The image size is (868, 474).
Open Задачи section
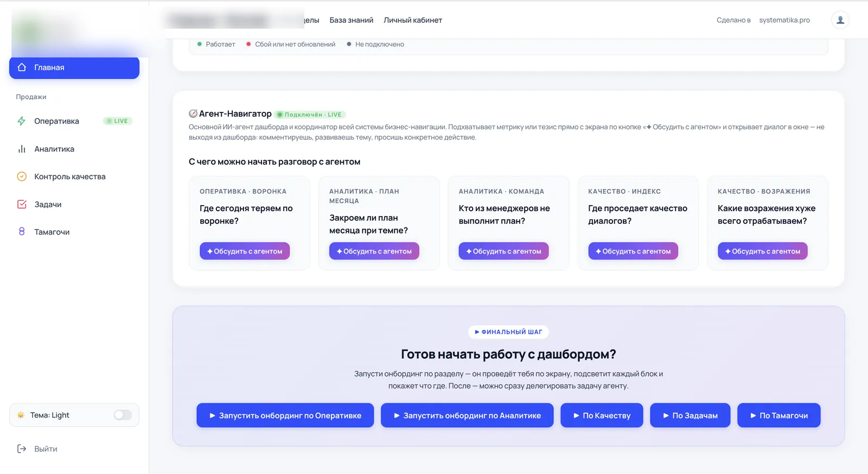(x=74, y=204)
